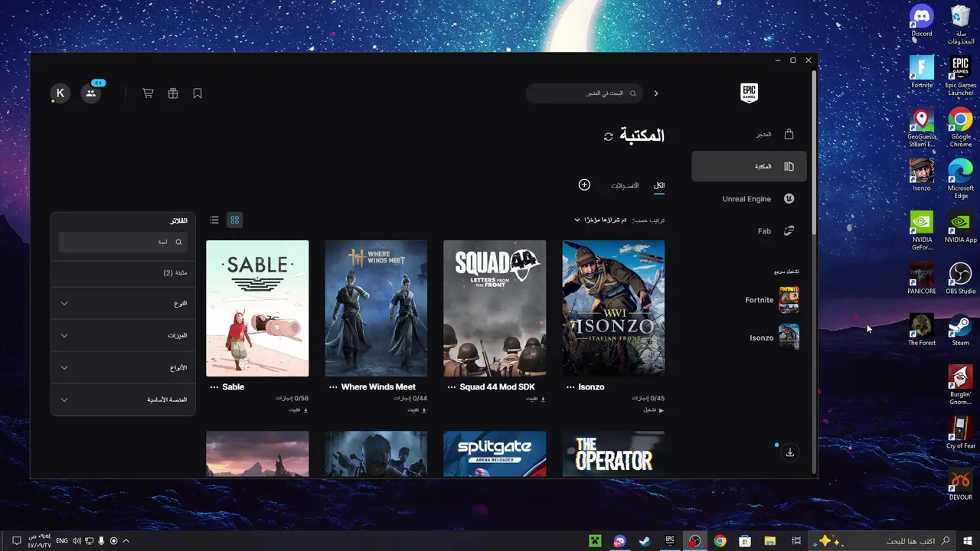This screenshot has height=551, width=980.
Task: Launch Isonzo with play button
Action: click(x=653, y=410)
